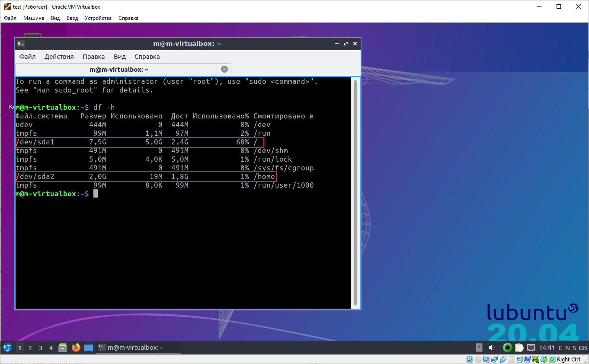
Task: Click the 7,9G size value
Action: pyautogui.click(x=98, y=142)
